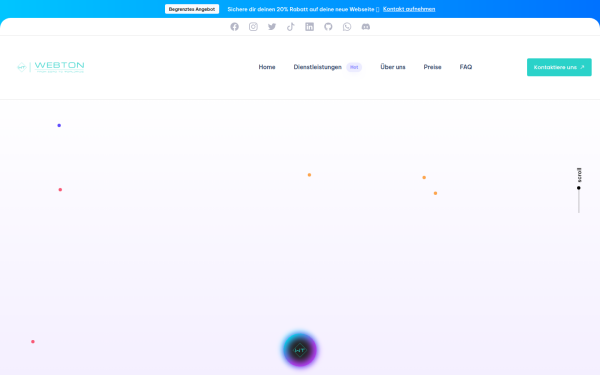Viewport: 600px width, 375px height.
Task: Open the Dienstleistungen menu item
Action: tap(317, 67)
